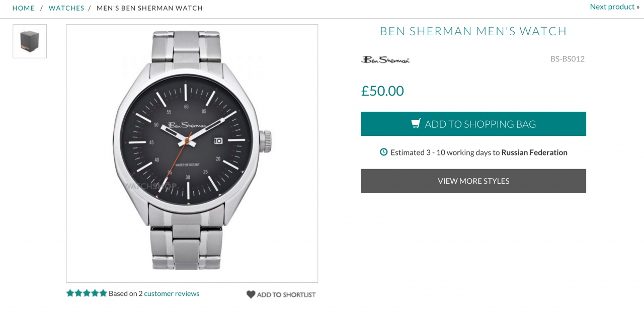Click the heart icon next to Add to Shortlist
Screen dimensions: 644x312
pyautogui.click(x=251, y=294)
